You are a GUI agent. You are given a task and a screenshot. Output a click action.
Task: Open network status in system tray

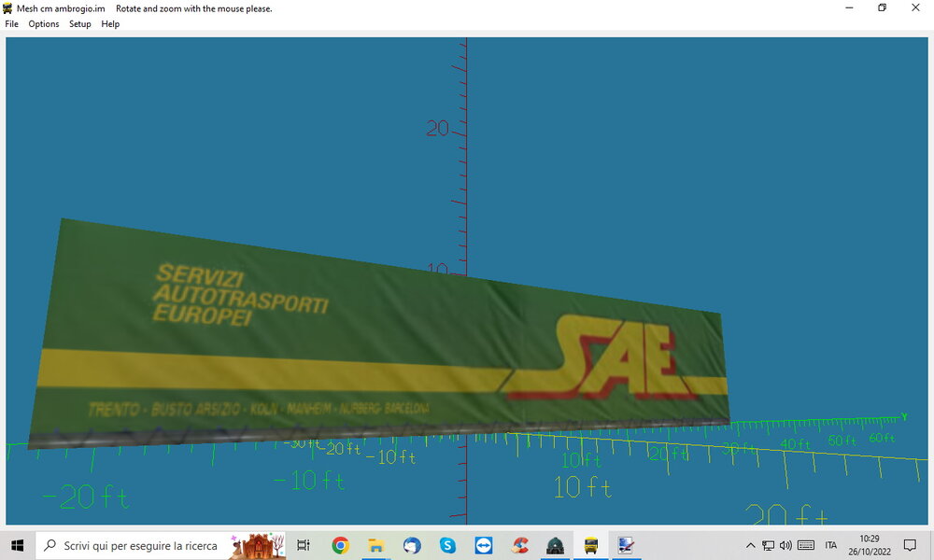769,545
